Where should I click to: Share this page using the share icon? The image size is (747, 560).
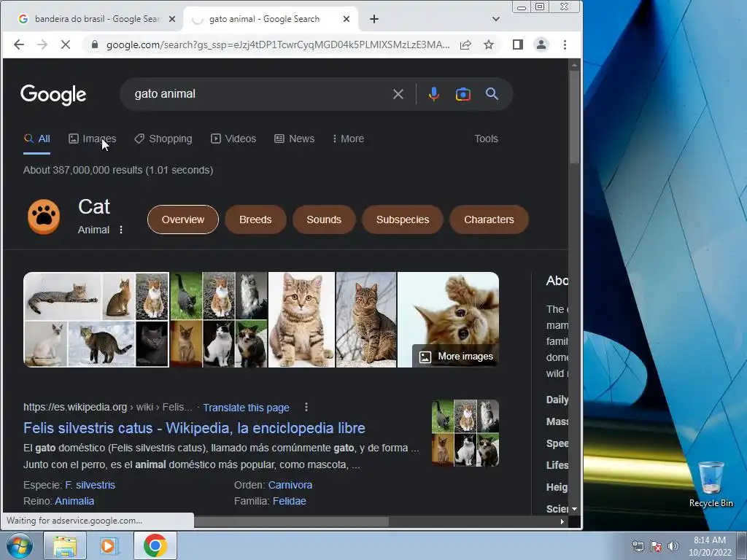coord(465,44)
